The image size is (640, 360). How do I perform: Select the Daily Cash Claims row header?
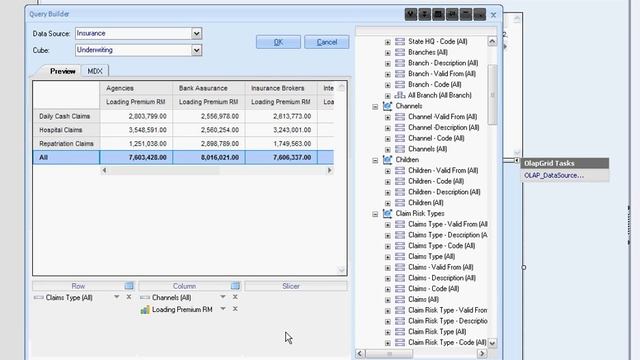(x=66, y=116)
